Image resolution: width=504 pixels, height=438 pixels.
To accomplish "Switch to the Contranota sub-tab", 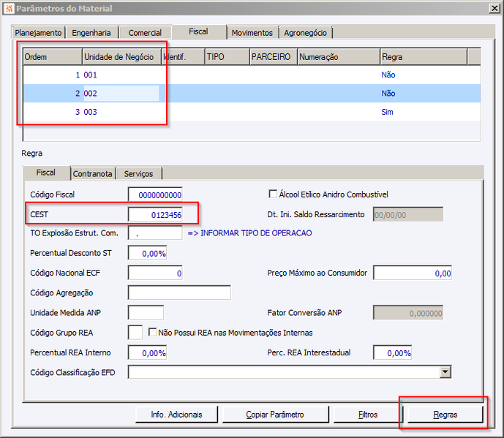I will (93, 174).
